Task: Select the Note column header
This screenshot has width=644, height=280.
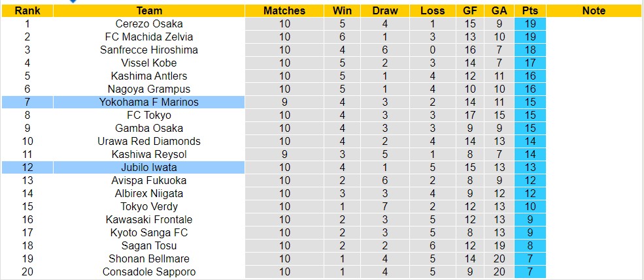Action: point(594,10)
